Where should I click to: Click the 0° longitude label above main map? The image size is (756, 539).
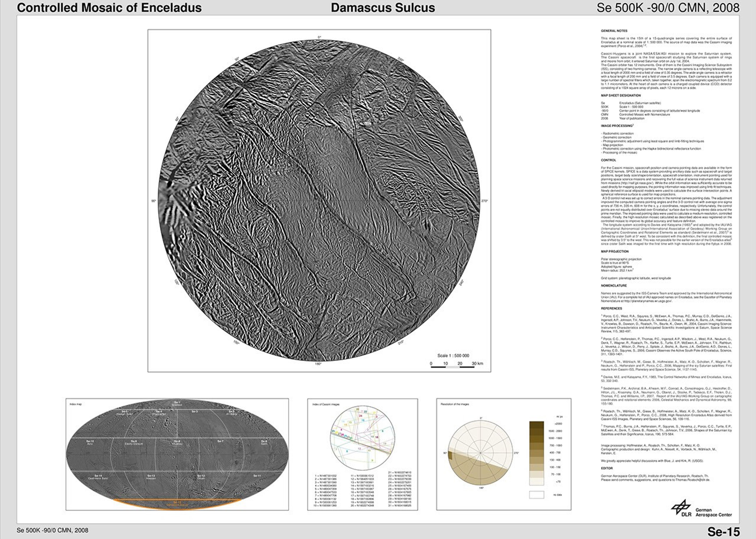click(319, 37)
